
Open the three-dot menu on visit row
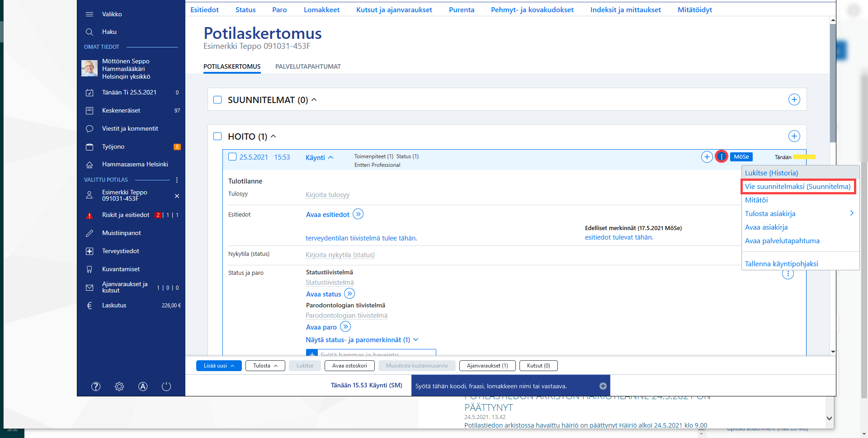coord(722,157)
